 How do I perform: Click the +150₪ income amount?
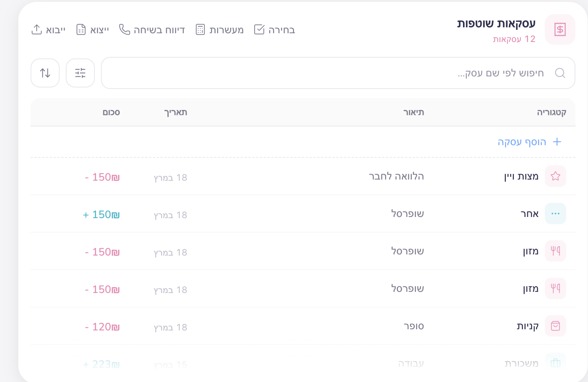tap(101, 215)
